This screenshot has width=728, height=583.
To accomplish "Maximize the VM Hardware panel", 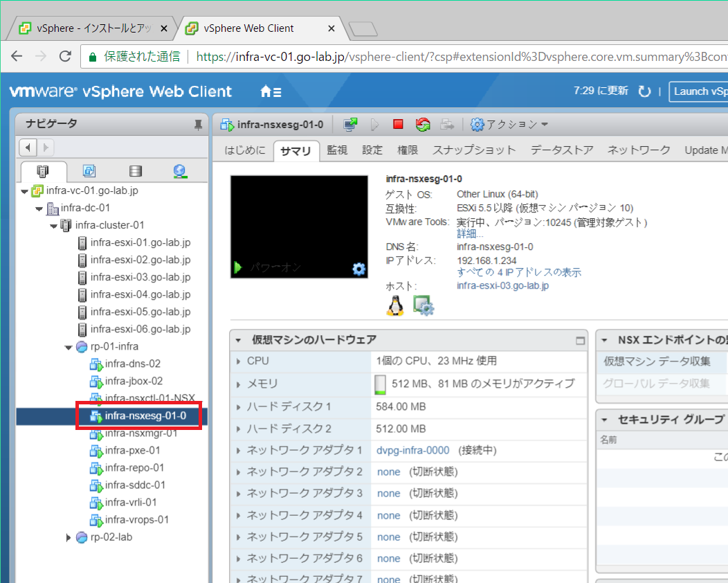I will click(580, 341).
